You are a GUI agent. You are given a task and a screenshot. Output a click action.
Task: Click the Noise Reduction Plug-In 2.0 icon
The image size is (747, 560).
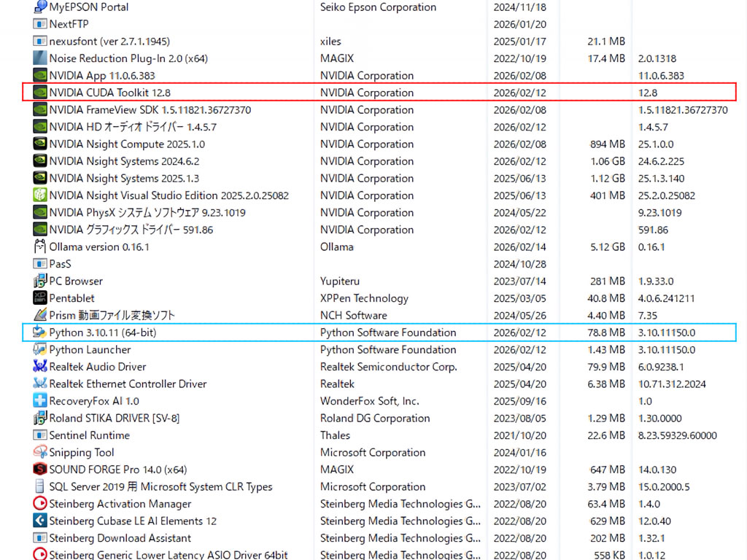[x=40, y=58]
